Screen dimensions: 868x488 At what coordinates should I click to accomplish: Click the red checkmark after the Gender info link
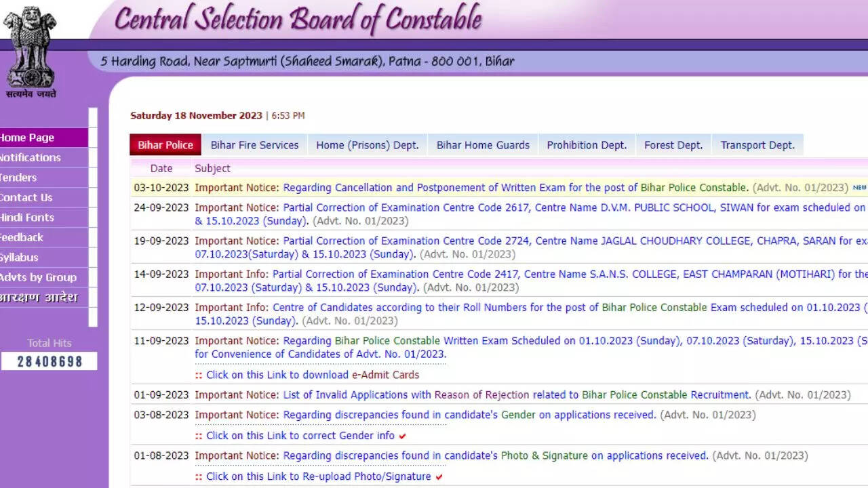coord(403,436)
